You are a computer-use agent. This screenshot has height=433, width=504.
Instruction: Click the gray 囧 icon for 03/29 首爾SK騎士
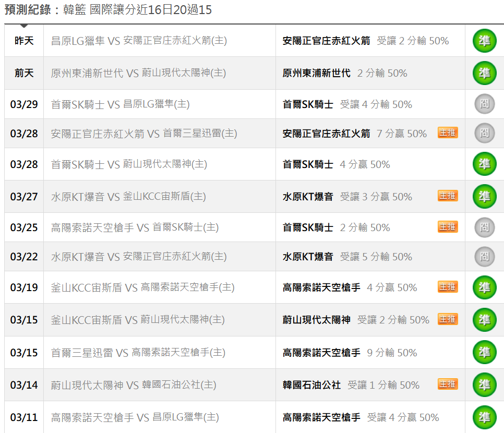484,104
